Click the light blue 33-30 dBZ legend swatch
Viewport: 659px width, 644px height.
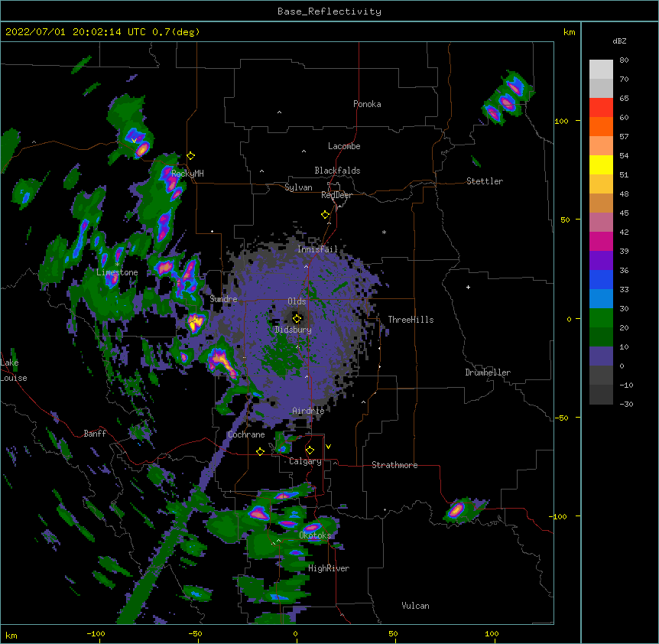601,298
